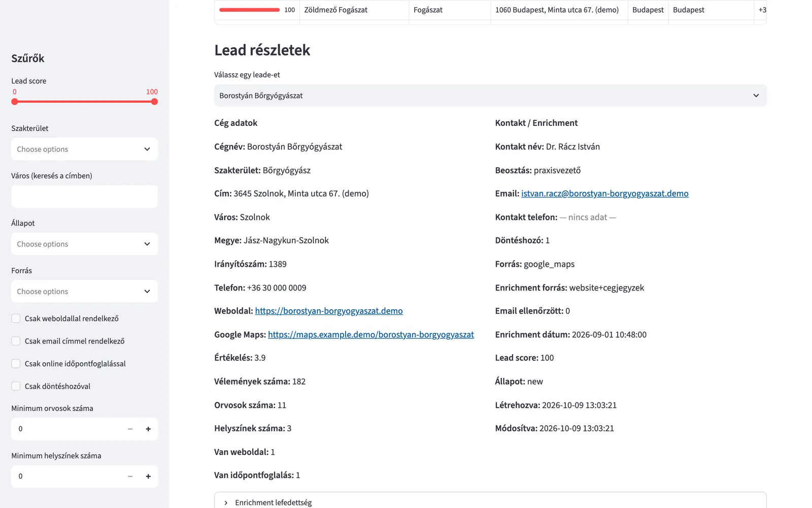Click the 'Forrás: google_maps' line
This screenshot has height=508, width=812.
(x=535, y=264)
